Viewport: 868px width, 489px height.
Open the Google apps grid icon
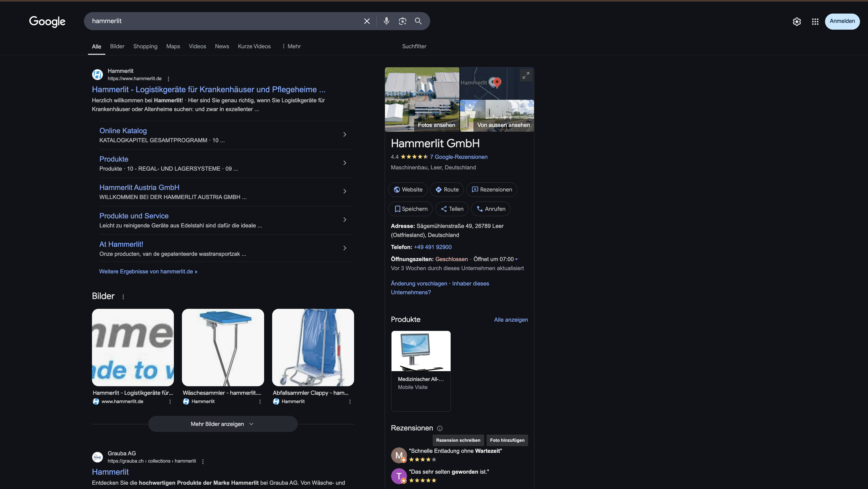coord(815,22)
